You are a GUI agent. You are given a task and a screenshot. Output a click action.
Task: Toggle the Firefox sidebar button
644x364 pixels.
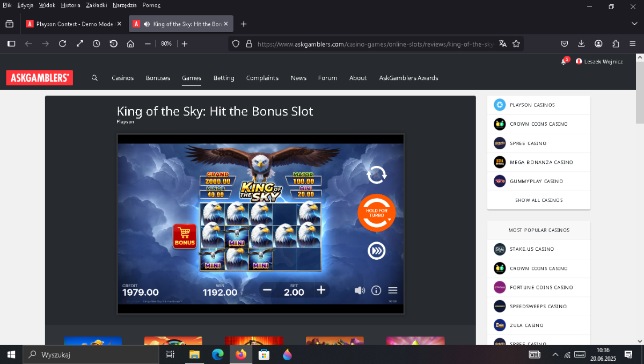coord(11,43)
